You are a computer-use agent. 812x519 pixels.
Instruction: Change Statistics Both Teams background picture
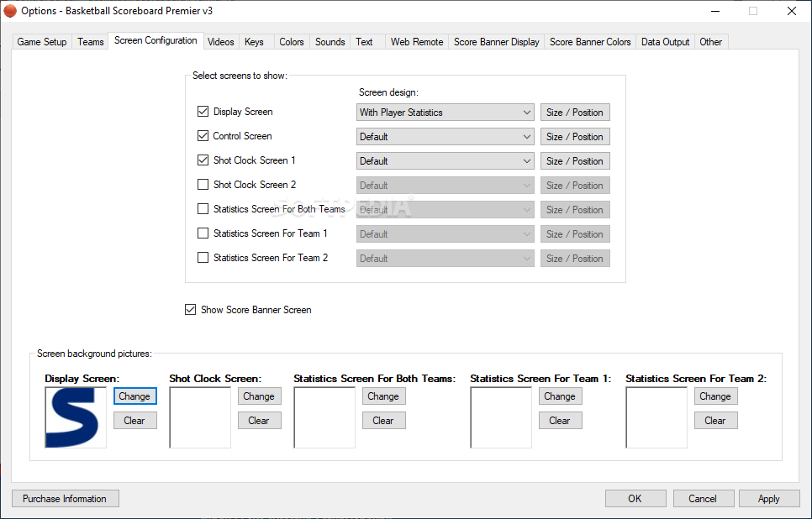click(384, 396)
